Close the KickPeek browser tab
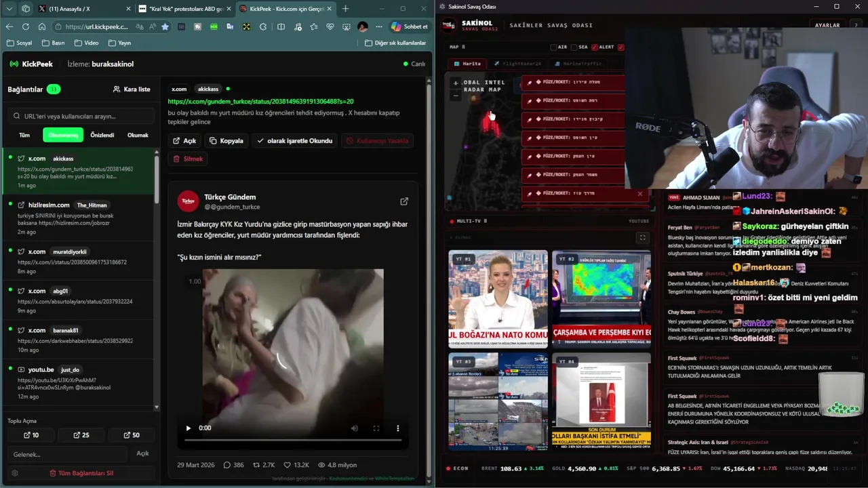Image resolution: width=868 pixels, height=488 pixels. [330, 9]
